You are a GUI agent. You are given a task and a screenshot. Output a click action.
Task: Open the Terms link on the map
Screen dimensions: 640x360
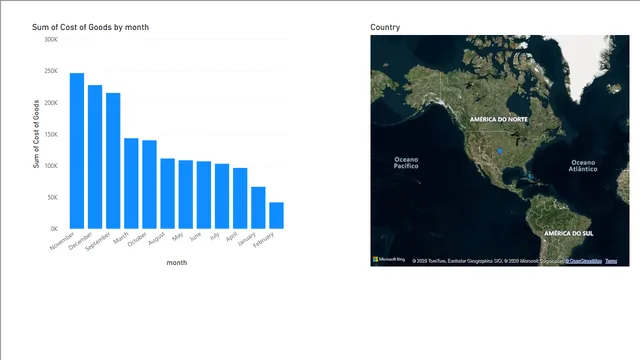(611, 261)
